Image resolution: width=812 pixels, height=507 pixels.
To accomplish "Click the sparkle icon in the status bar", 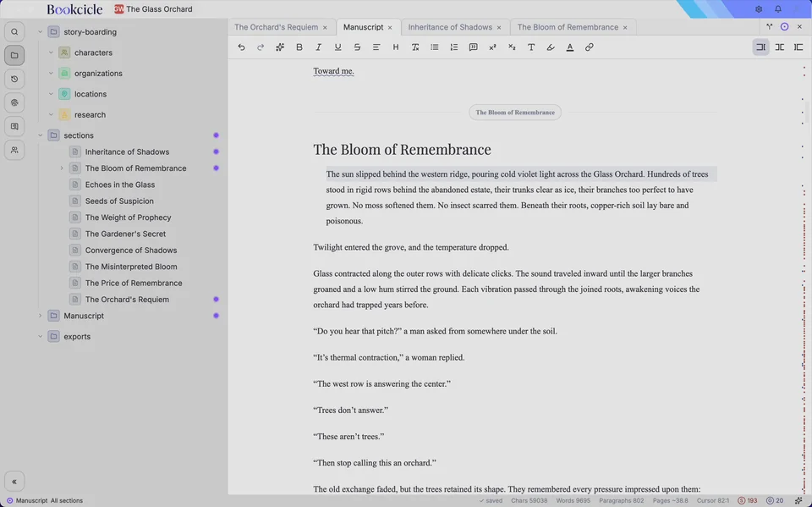I will pyautogui.click(x=798, y=501).
